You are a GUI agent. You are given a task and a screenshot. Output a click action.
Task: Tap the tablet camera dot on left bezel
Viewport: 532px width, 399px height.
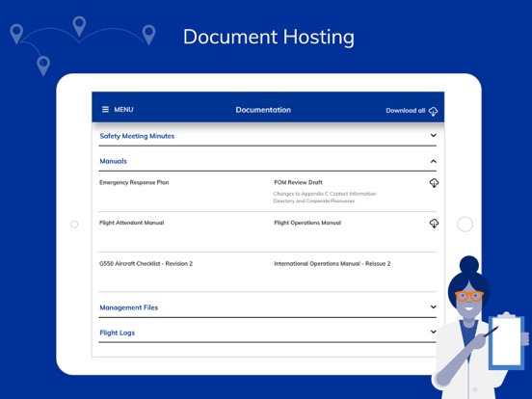coord(74,225)
